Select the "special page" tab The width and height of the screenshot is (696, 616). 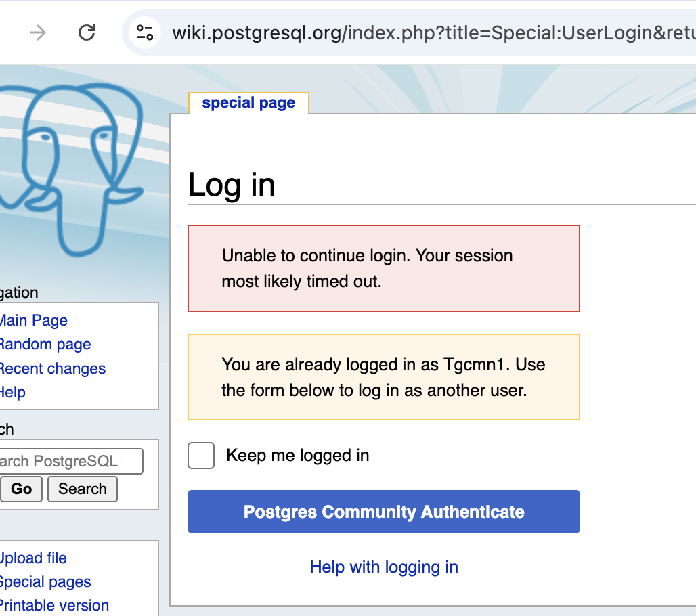[x=248, y=103]
